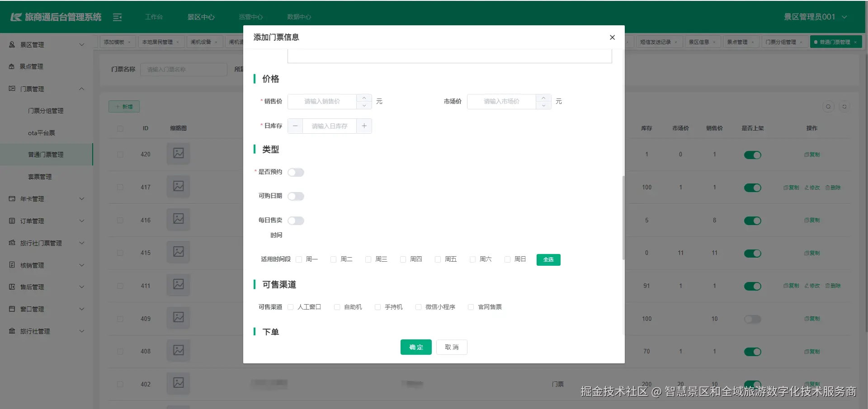Click the minus button of 日库存

coord(295,126)
